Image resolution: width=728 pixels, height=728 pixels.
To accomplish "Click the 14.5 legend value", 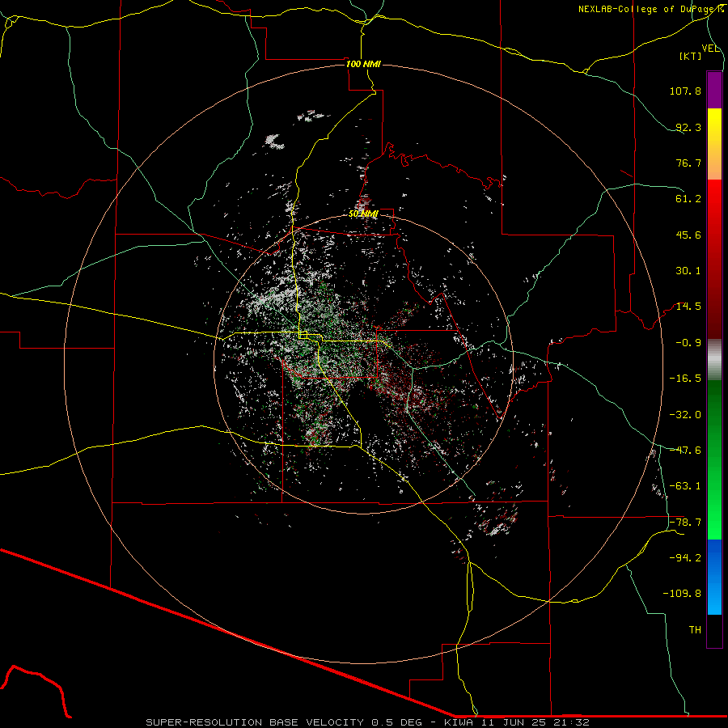I will tap(688, 307).
